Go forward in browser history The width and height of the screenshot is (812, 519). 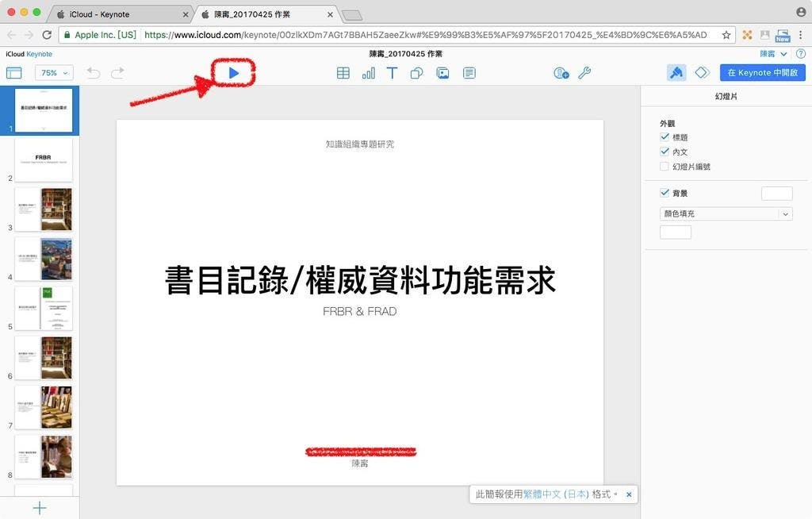click(29, 35)
